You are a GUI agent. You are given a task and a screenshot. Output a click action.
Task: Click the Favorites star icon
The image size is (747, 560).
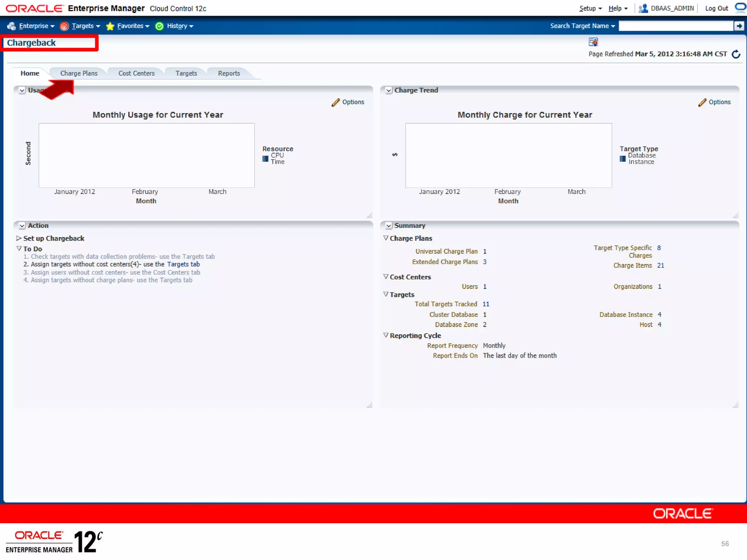tap(110, 26)
